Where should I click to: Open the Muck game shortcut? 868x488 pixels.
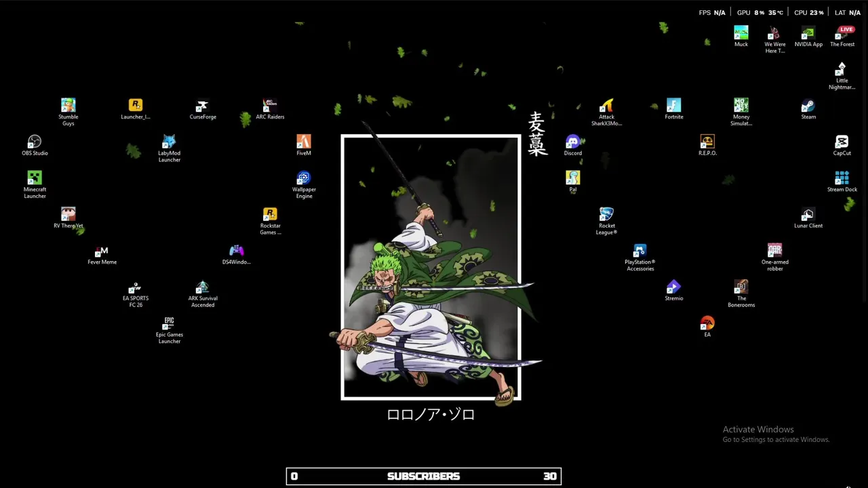point(741,36)
